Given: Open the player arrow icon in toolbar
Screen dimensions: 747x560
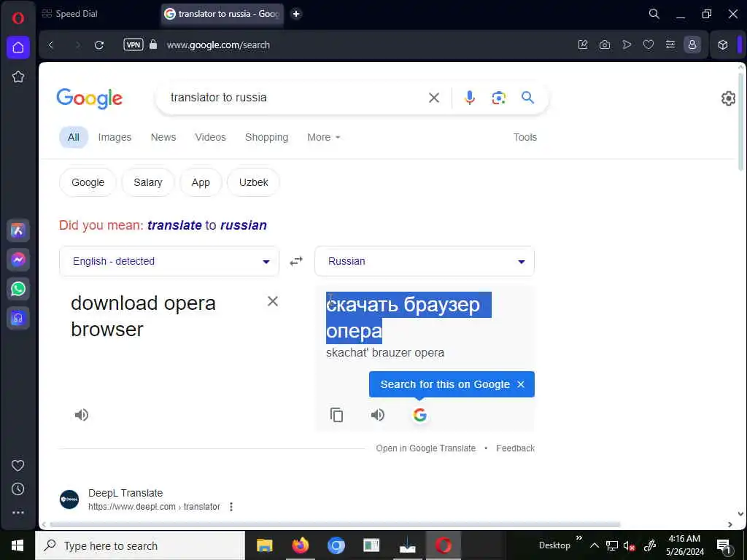Looking at the screenshot, I should 627,44.
